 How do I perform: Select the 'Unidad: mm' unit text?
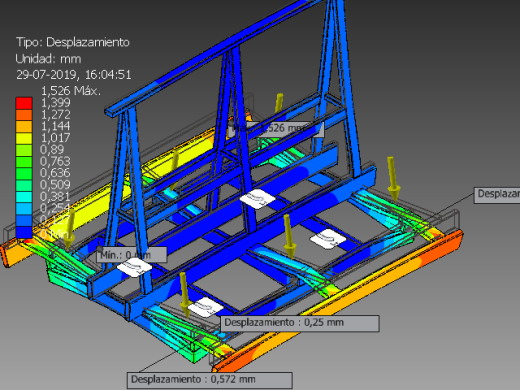pyautogui.click(x=48, y=59)
